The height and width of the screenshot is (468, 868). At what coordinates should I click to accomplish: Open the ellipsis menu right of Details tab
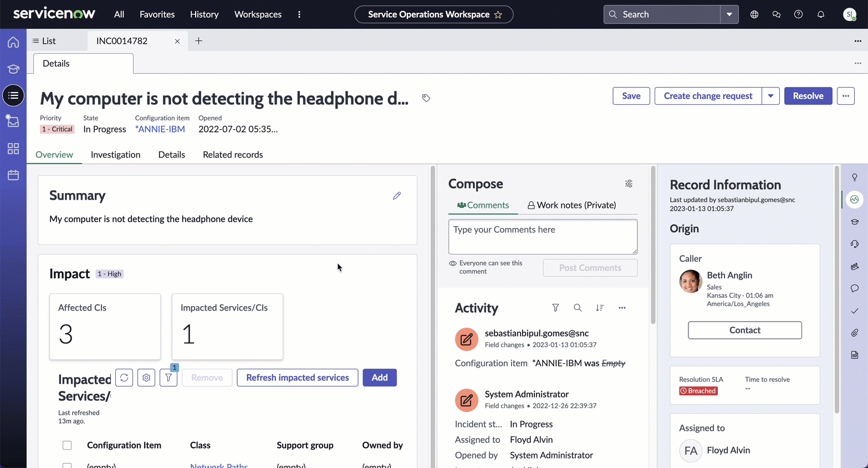pos(858,63)
